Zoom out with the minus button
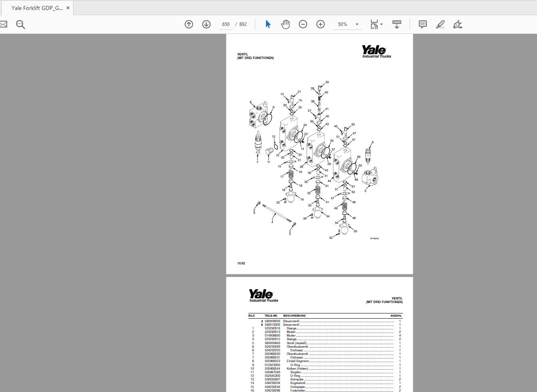This screenshot has width=537, height=392. click(303, 24)
